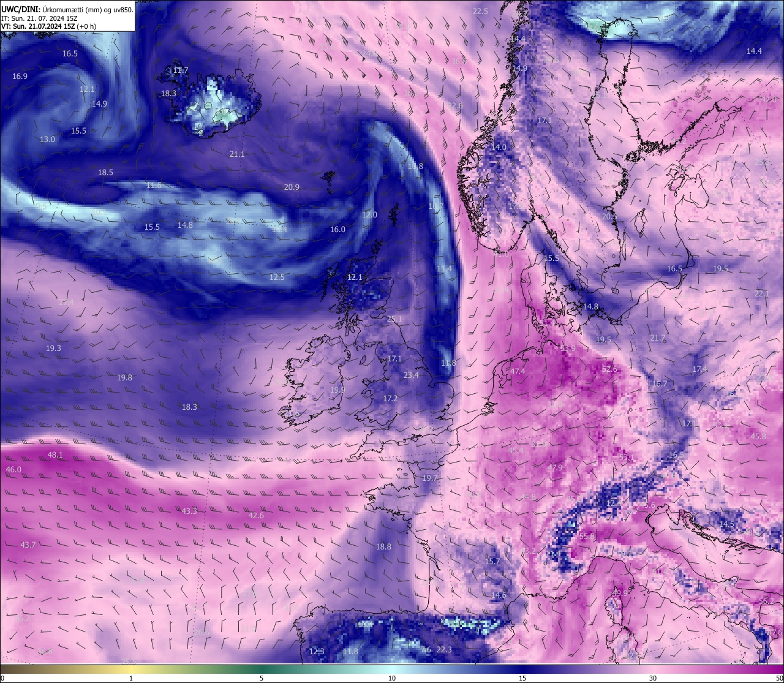The height and width of the screenshot is (683, 784).
Task: Click the 19.7 value near Brittany
Action: coord(430,478)
